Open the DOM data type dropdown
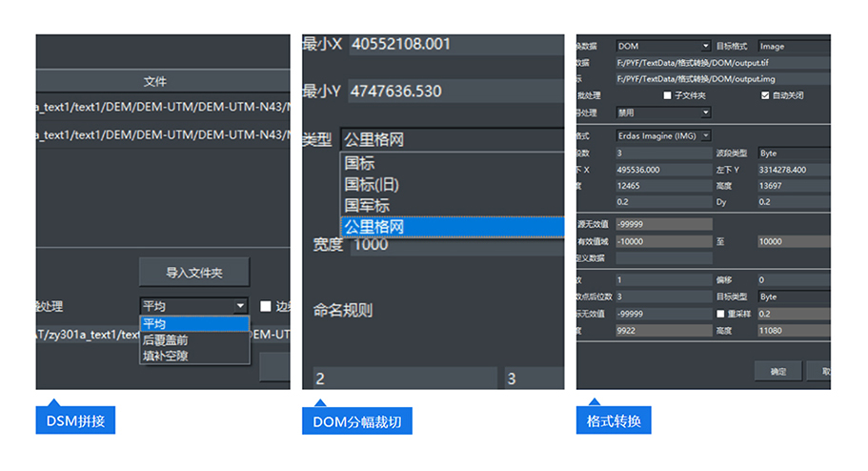The height and width of the screenshot is (471, 868). [x=662, y=46]
